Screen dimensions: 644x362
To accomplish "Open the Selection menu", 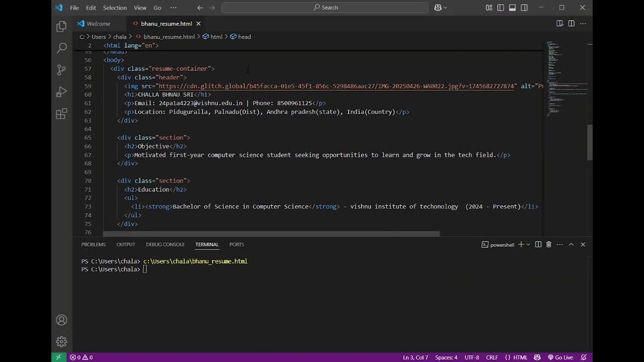I will [115, 8].
